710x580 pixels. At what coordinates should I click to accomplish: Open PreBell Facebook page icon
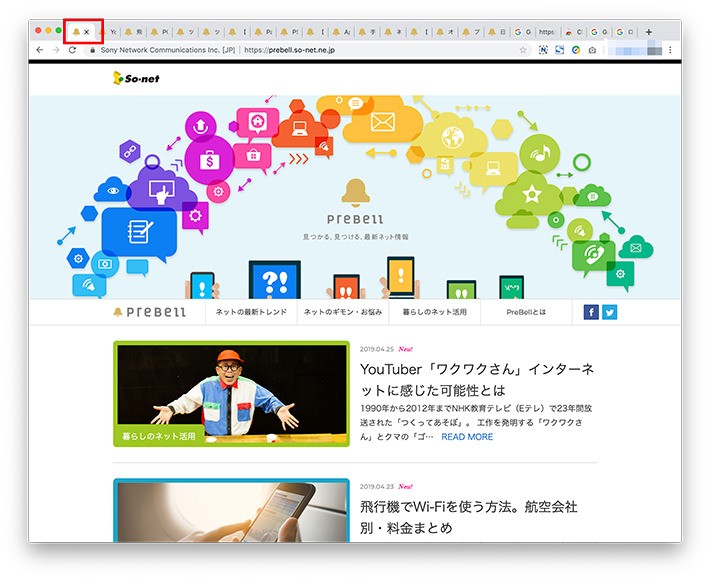pos(591,312)
